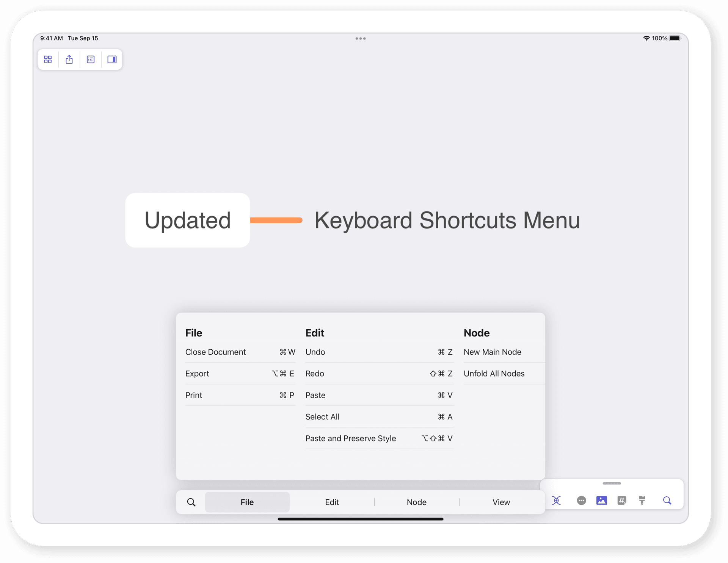Select the node connection tool
The width and height of the screenshot is (728, 563).
(556, 500)
